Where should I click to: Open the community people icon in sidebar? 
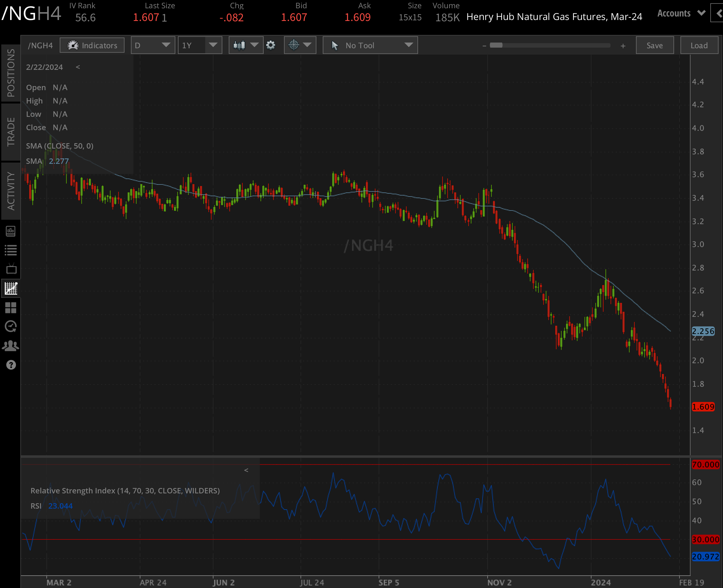pyautogui.click(x=11, y=345)
